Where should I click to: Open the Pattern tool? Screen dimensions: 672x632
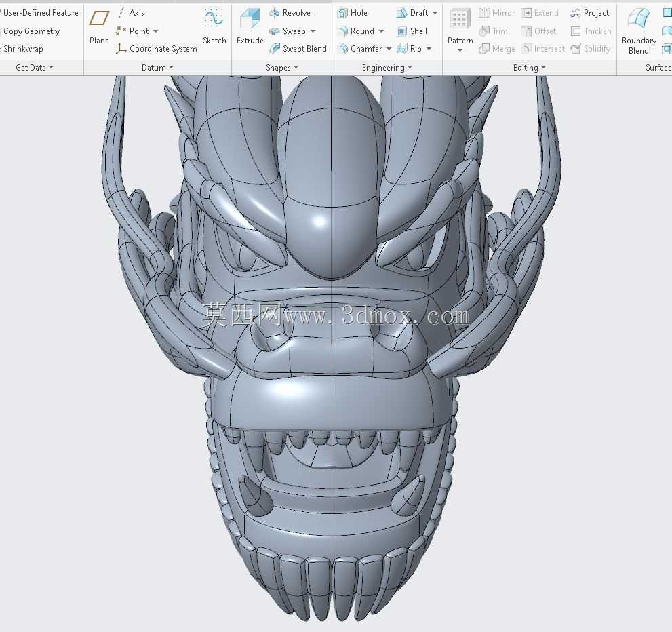pyautogui.click(x=460, y=27)
